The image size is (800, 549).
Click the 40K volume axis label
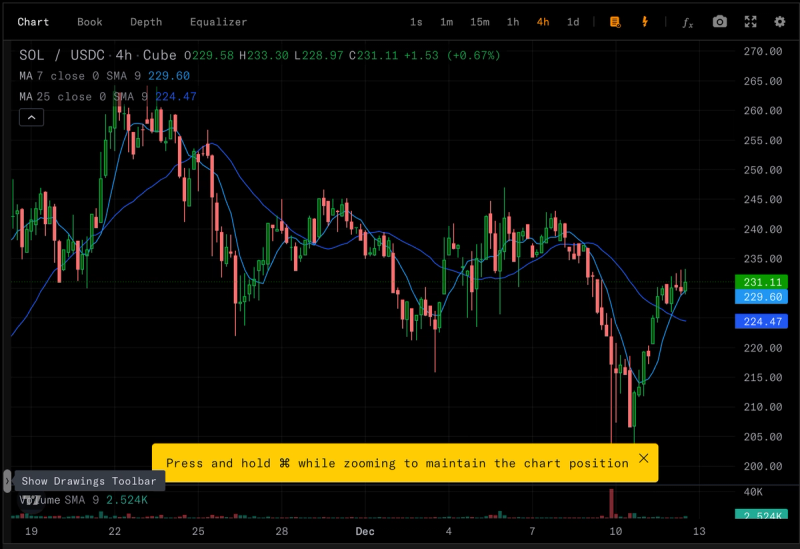click(753, 492)
